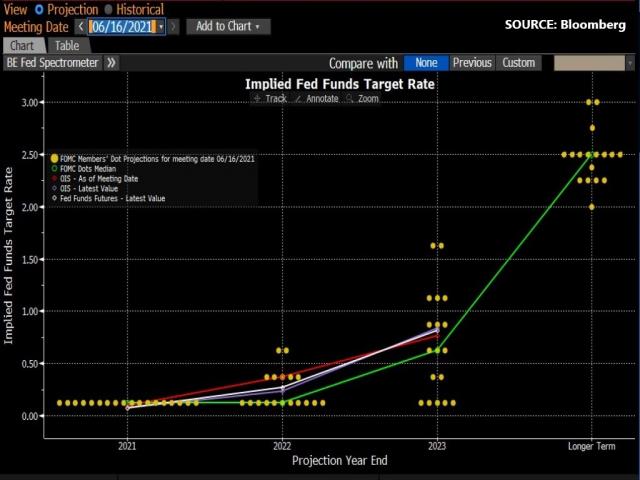Open the Meeting Date dropdown arrow
This screenshot has height=480, width=640.
[x=161, y=27]
